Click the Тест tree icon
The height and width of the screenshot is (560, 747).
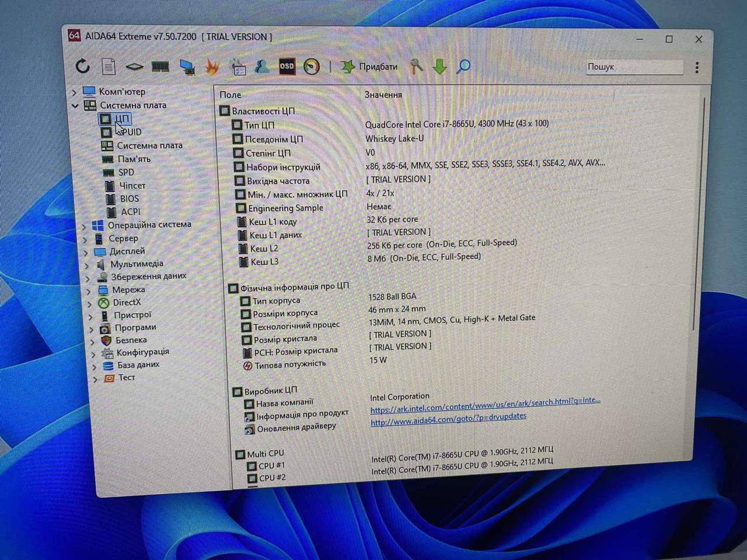[109, 378]
